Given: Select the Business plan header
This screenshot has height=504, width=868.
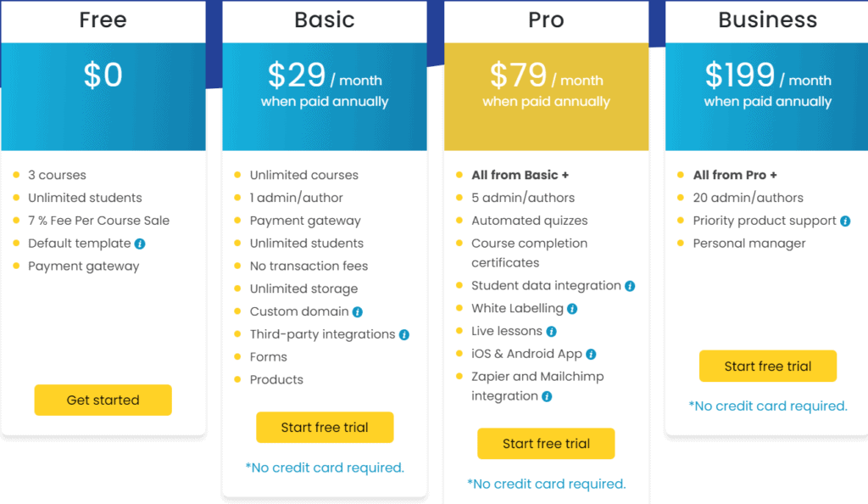Looking at the screenshot, I should [x=767, y=20].
